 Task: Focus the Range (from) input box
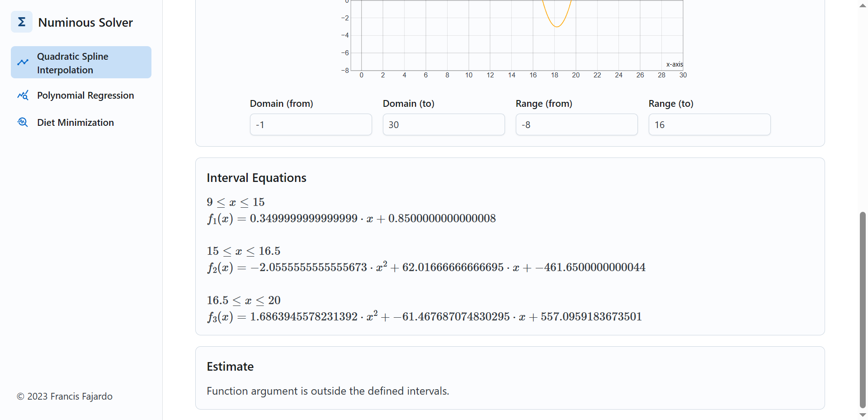click(576, 124)
